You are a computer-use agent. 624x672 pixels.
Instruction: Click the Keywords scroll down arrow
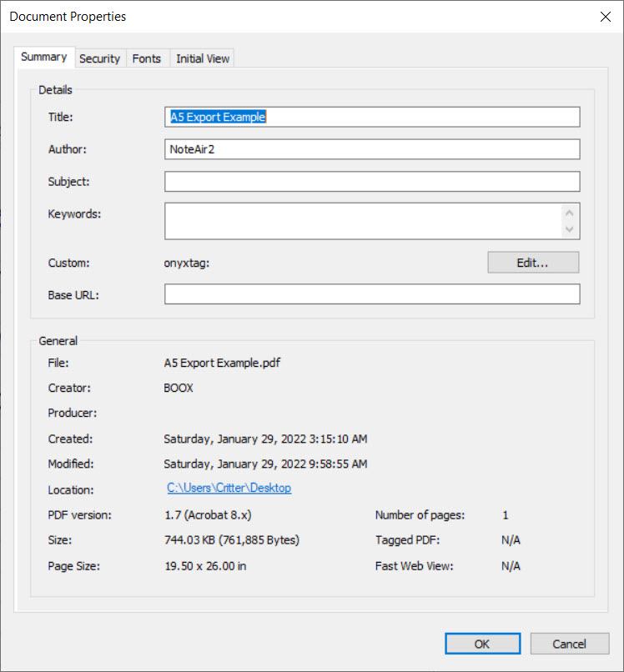(x=569, y=229)
